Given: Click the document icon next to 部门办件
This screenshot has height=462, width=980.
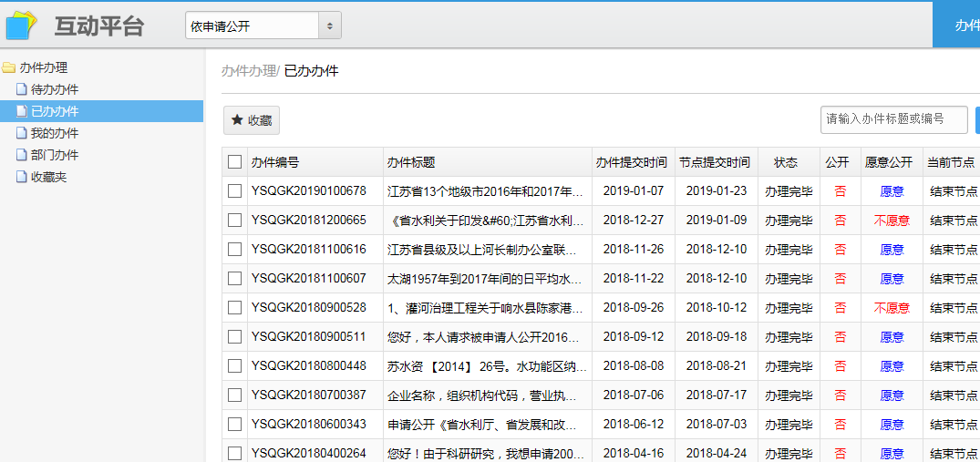Looking at the screenshot, I should [22, 156].
